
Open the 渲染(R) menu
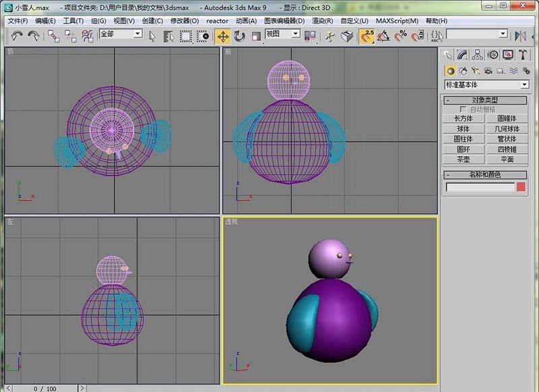tap(322, 21)
